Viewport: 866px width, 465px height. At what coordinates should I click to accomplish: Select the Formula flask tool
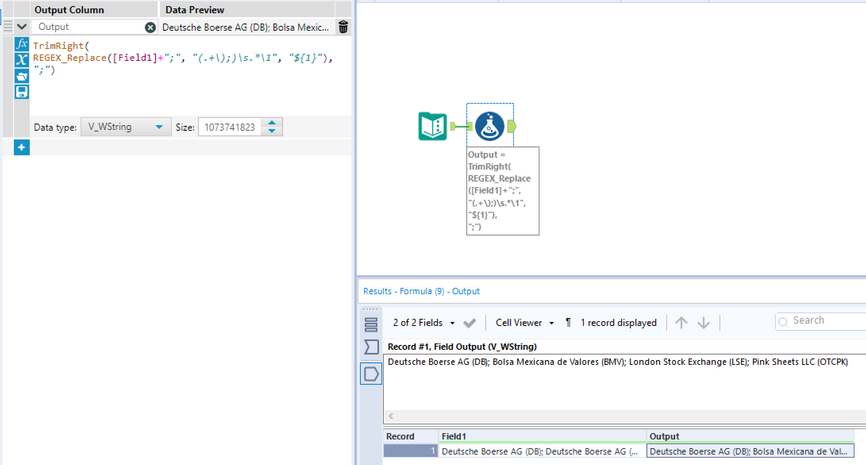point(489,126)
